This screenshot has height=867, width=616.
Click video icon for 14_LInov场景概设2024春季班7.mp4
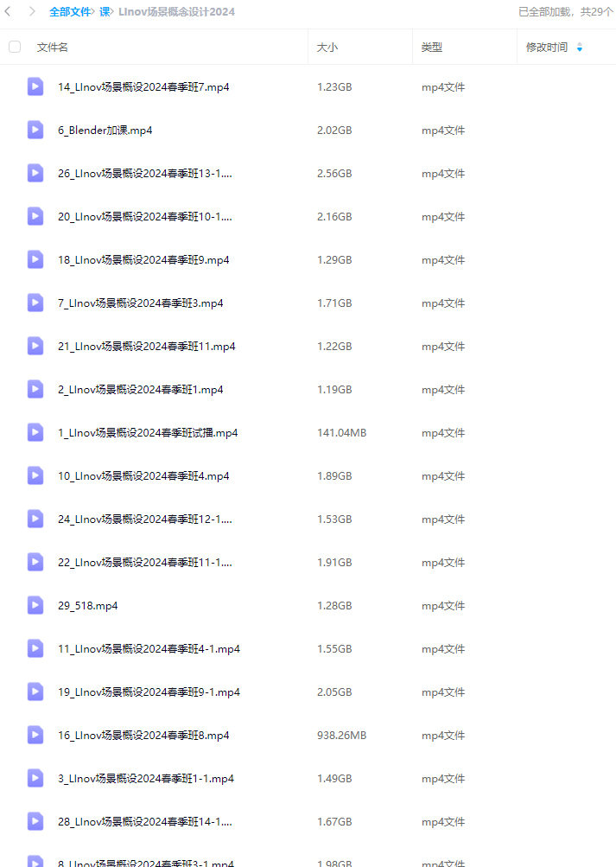click(x=35, y=86)
